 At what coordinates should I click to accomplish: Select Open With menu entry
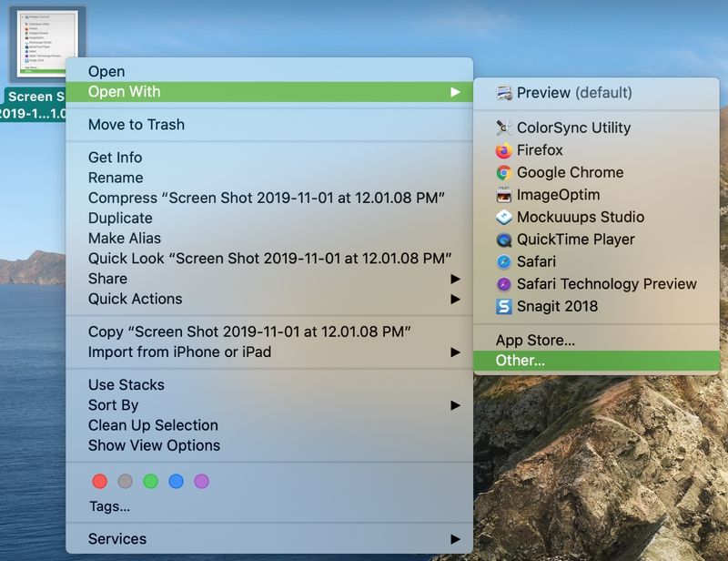pyautogui.click(x=269, y=92)
